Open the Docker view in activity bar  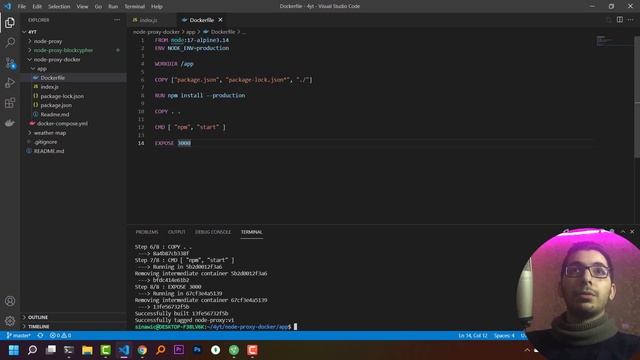click(x=10, y=123)
